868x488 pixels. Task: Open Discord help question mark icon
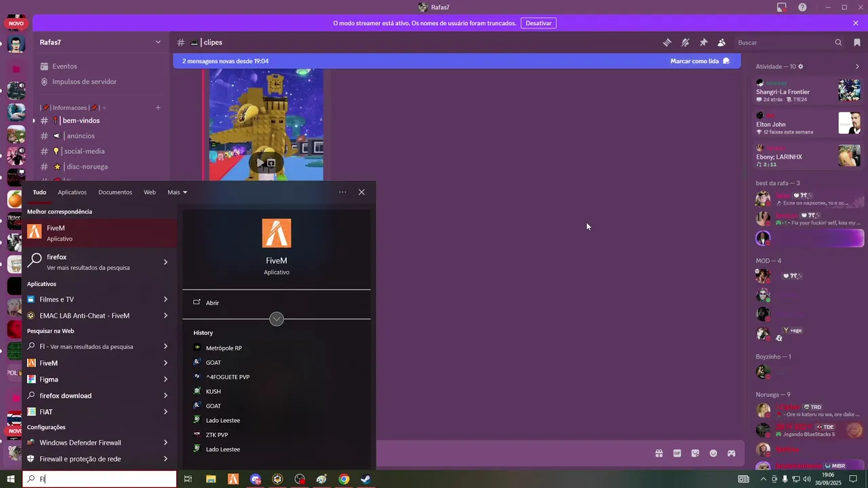[802, 7]
